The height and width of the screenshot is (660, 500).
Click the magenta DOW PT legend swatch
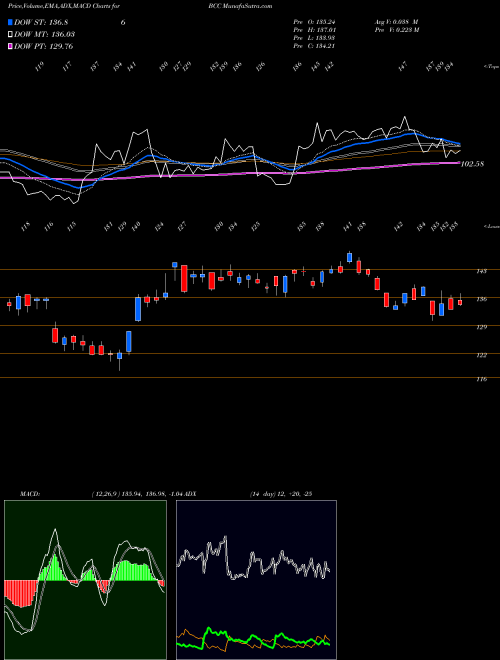click(10, 46)
